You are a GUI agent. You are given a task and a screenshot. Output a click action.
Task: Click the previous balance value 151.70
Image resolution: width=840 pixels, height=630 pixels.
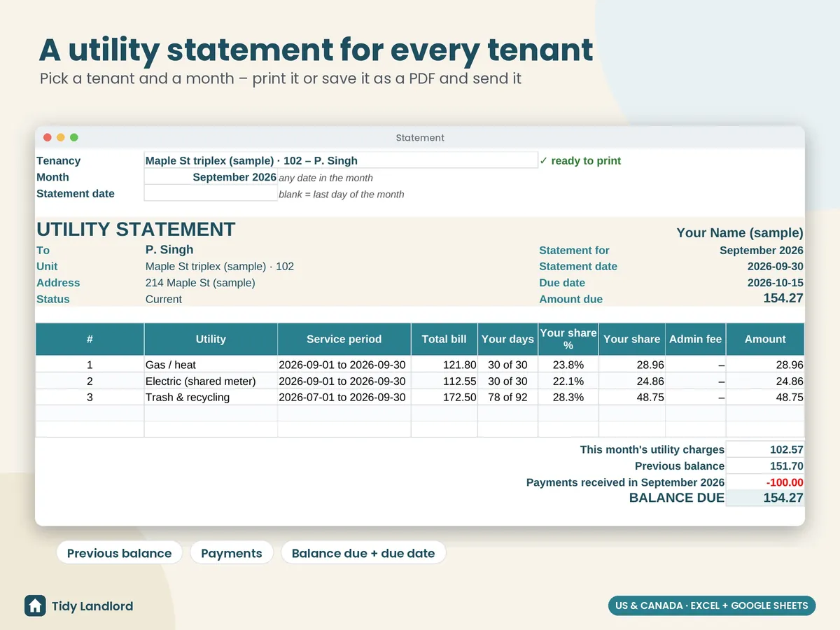click(765, 465)
